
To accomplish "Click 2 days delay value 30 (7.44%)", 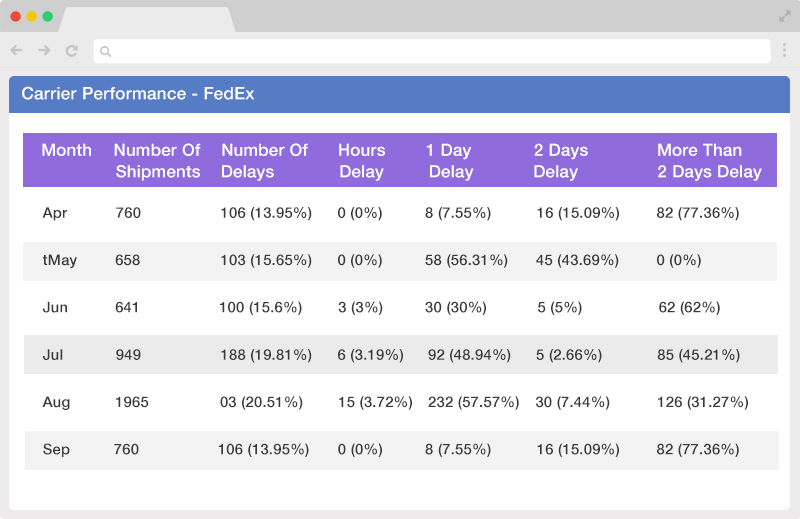I will [x=572, y=402].
